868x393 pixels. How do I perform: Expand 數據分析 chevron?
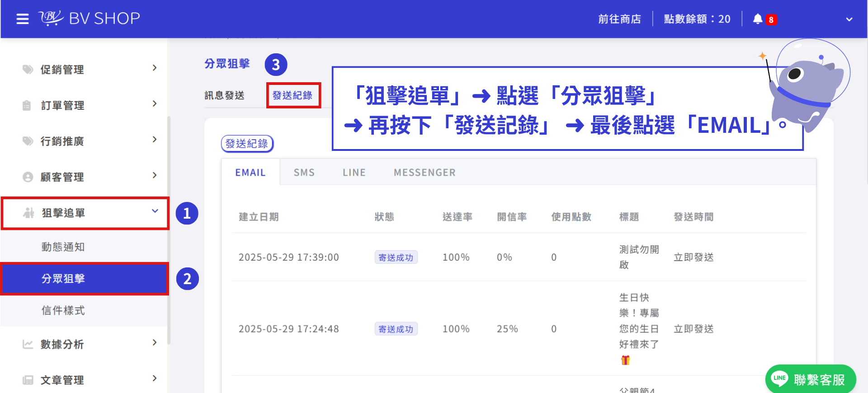[x=155, y=342]
